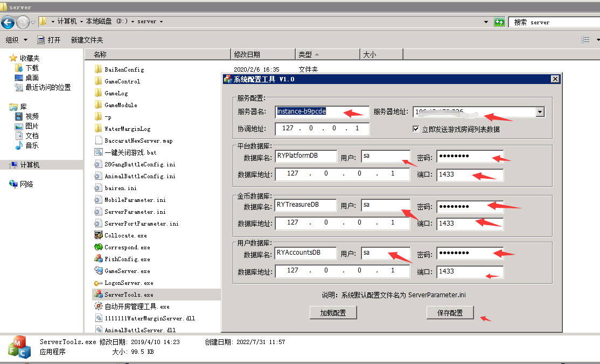This screenshot has height=364, width=600.
Task: Click the 服务器名 input field
Action: (322, 111)
